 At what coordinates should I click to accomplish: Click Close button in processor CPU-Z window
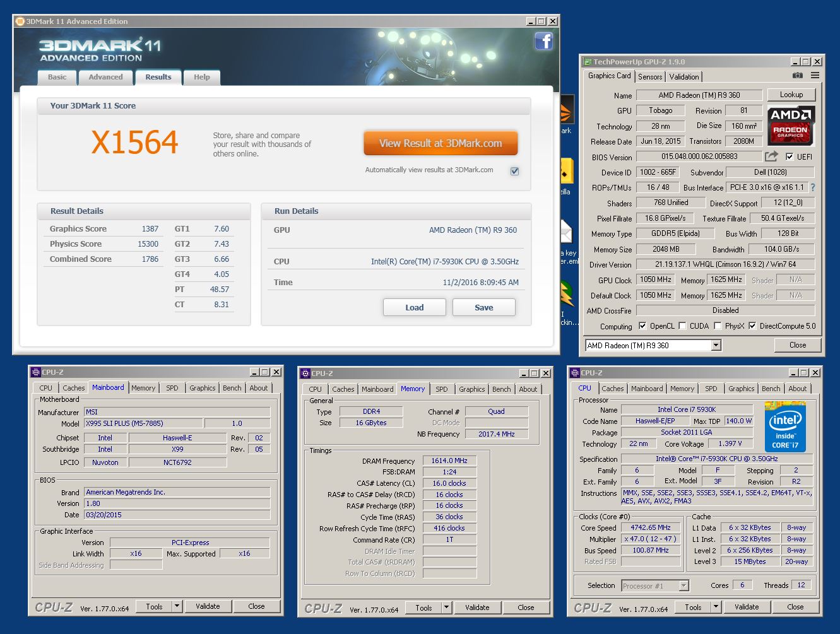click(x=795, y=607)
